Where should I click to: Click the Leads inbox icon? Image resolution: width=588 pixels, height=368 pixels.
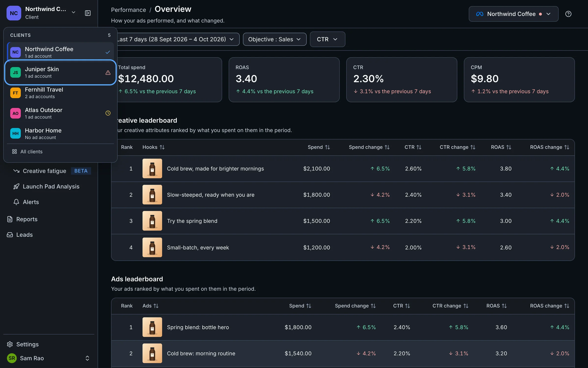pos(10,235)
